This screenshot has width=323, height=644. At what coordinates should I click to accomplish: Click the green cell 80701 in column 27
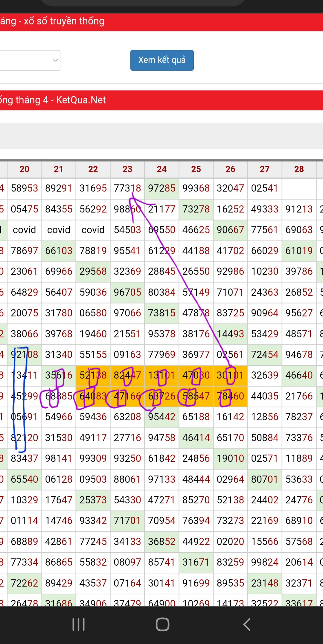pyautogui.click(x=265, y=479)
